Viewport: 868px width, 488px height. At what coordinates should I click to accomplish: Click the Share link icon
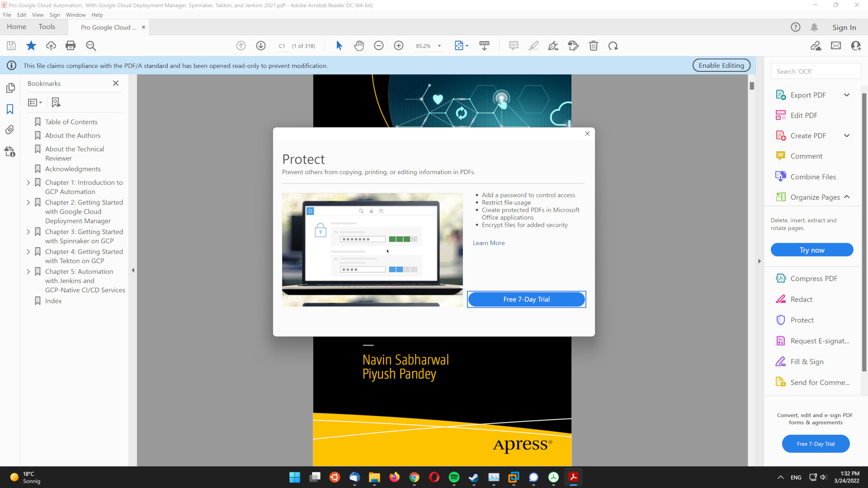(x=816, y=46)
